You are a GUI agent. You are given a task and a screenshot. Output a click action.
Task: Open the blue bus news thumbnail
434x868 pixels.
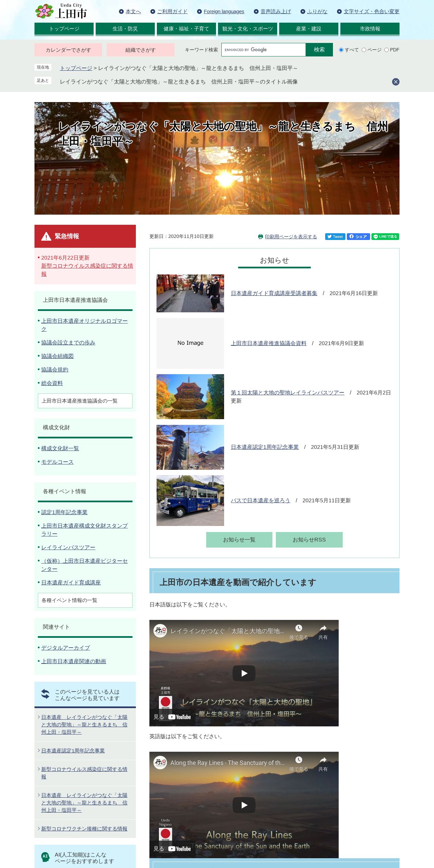coord(190,501)
